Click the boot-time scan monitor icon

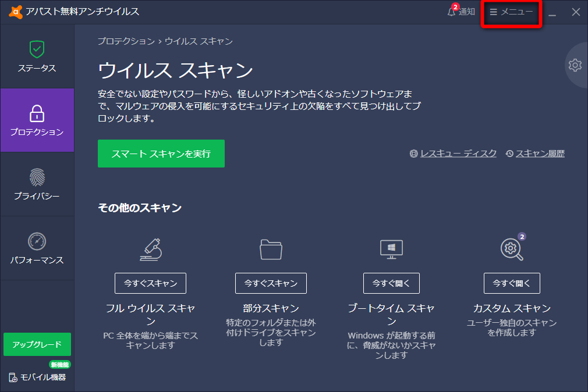[x=391, y=250]
